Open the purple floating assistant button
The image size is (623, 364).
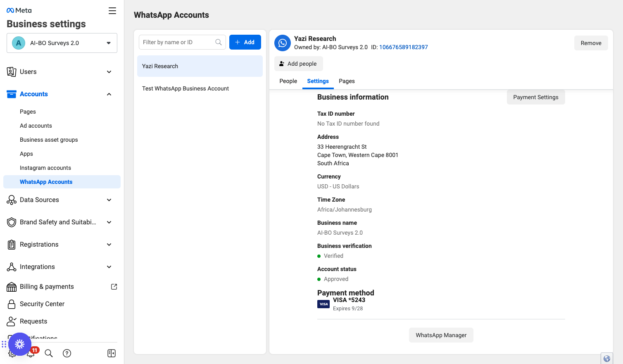20,344
